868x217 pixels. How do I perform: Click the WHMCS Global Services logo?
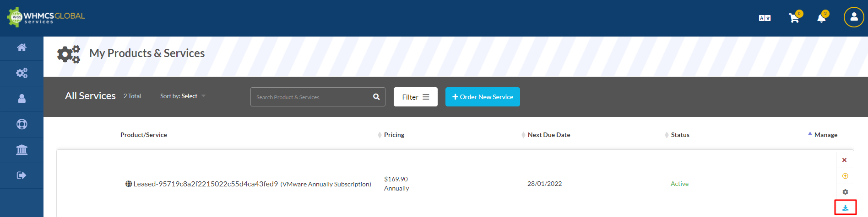[x=46, y=17]
